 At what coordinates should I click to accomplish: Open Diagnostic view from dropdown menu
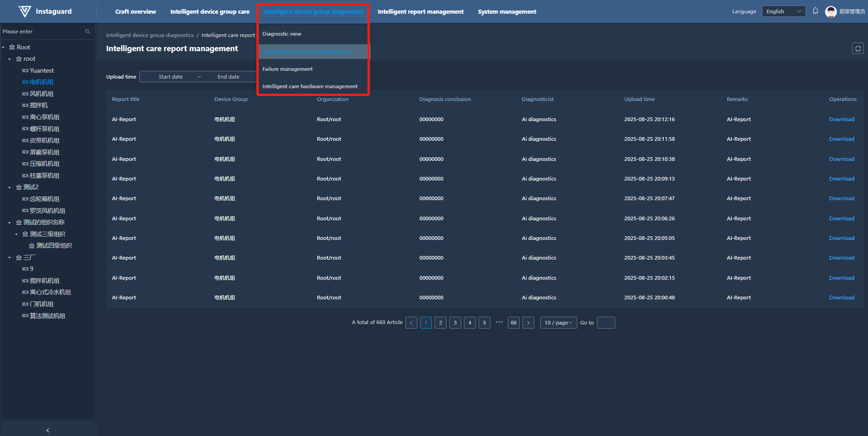(x=282, y=34)
